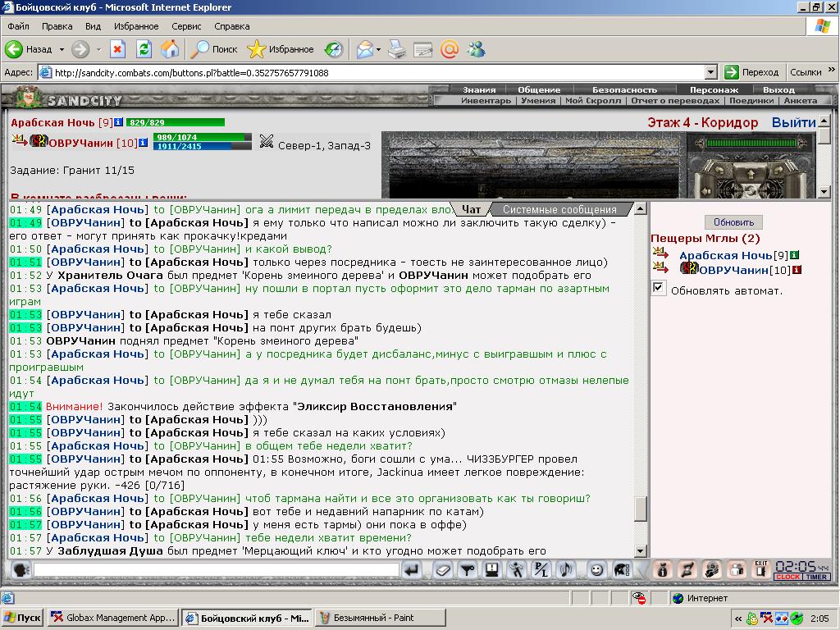Click the address bar URL field
The image size is (840, 630).
372,72
